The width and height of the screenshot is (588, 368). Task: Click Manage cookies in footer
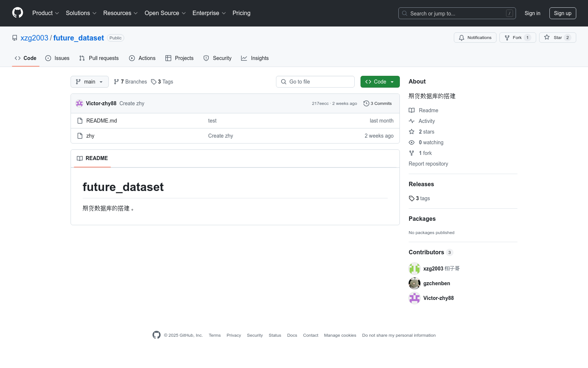(x=340, y=335)
